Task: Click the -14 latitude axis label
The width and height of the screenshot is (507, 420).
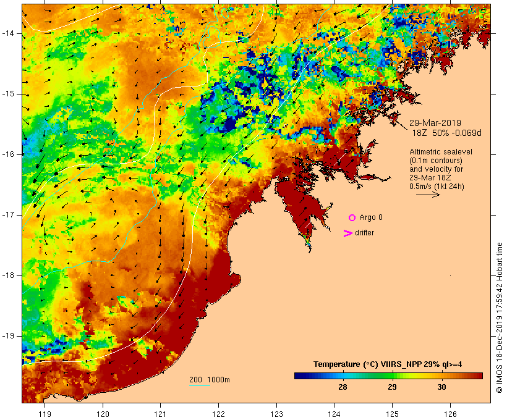Action: pos(8,33)
